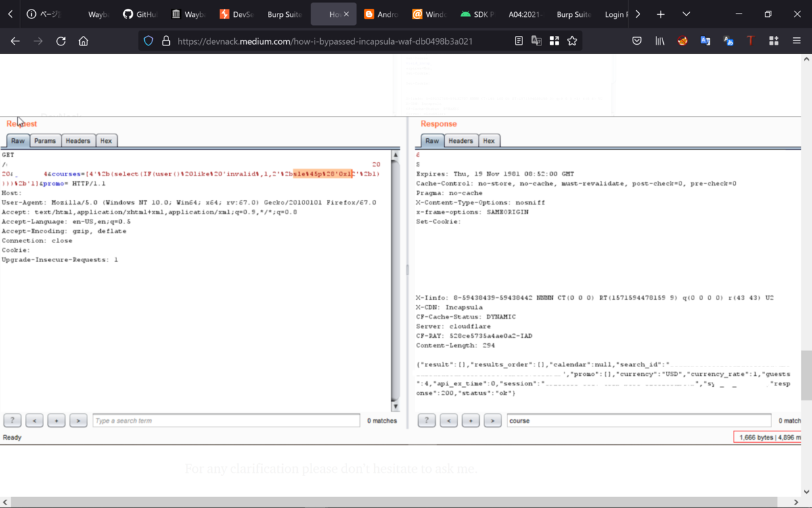Reload the current page
The image size is (812, 508).
[x=61, y=41]
